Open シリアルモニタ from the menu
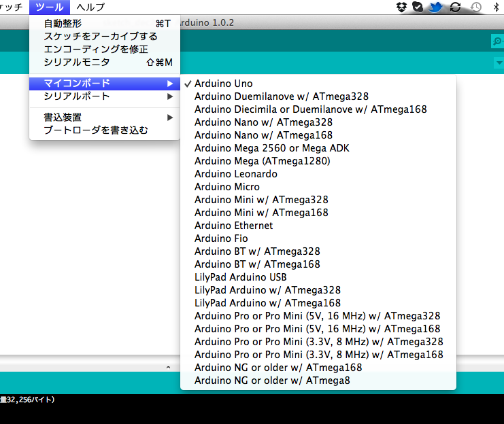The width and height of the screenshot is (504, 424). (x=105, y=62)
